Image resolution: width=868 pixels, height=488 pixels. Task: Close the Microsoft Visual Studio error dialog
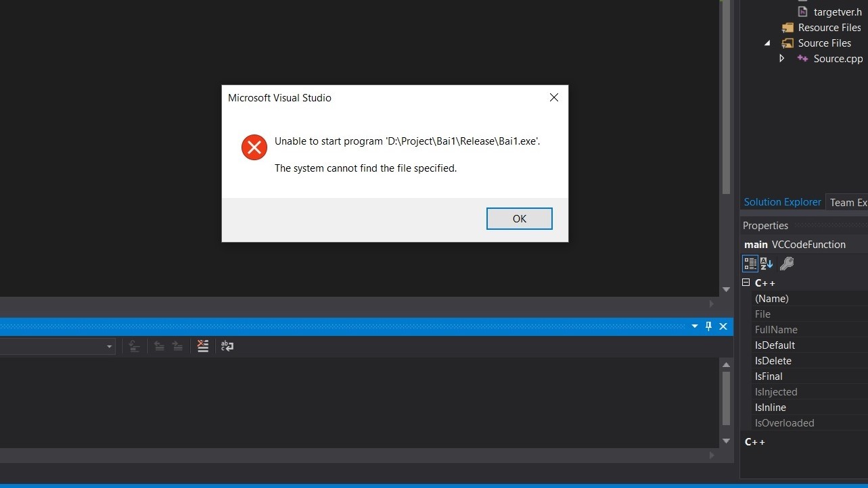pyautogui.click(x=553, y=97)
